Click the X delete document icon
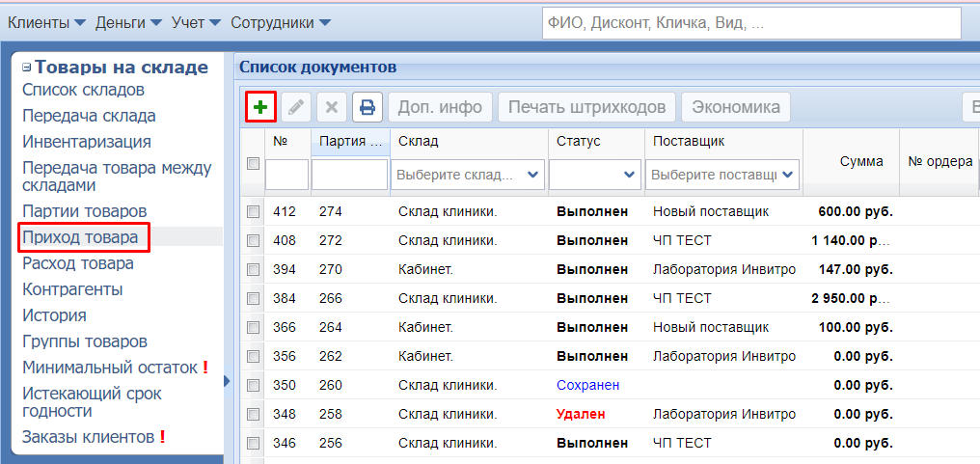Screen dimensions: 980x464 click(331, 107)
